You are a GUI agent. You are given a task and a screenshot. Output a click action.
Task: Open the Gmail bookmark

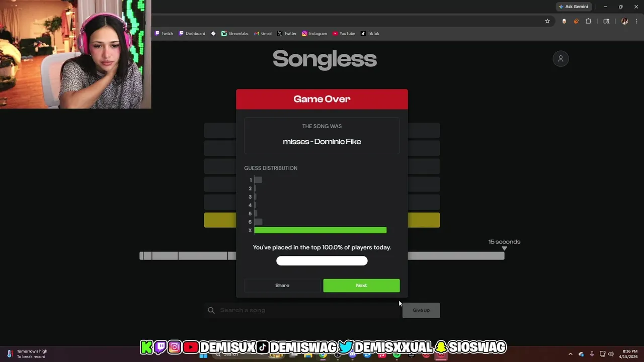[263, 34]
